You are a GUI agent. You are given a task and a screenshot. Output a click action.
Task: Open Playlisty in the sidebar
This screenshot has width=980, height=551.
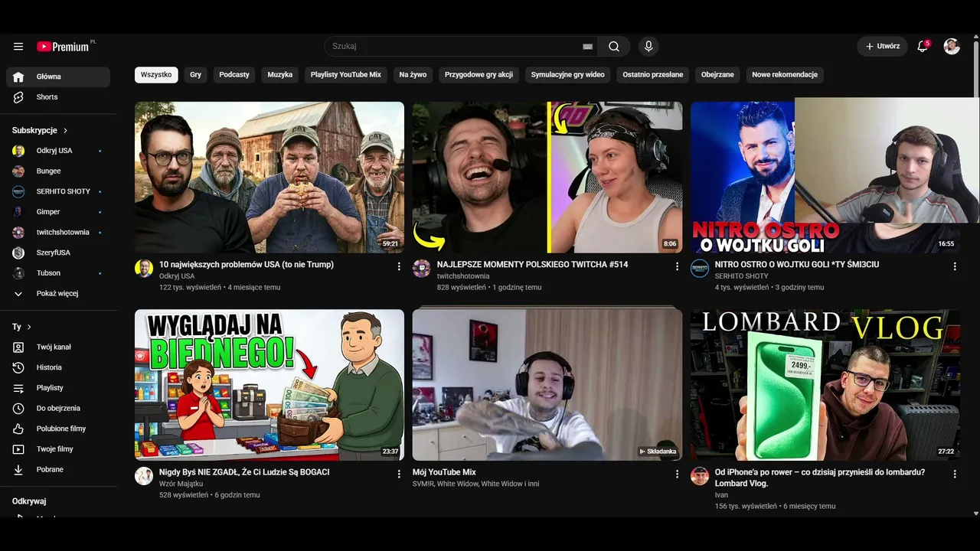(58, 388)
